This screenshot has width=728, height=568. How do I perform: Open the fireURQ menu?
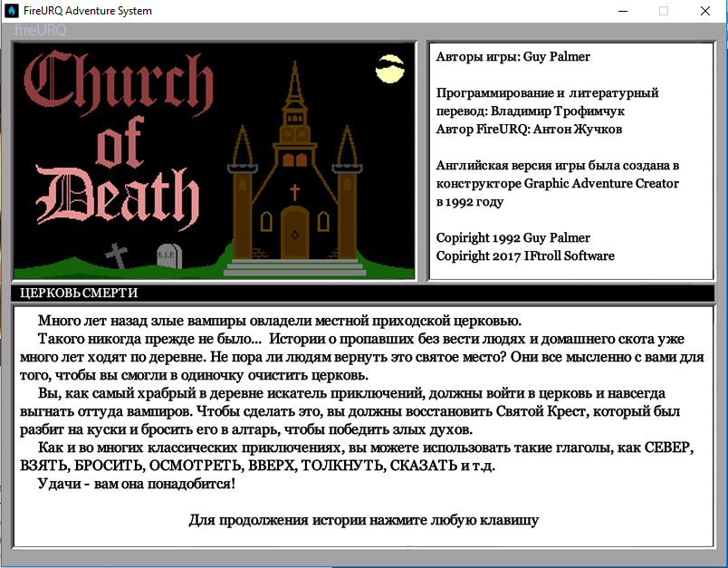[x=41, y=30]
